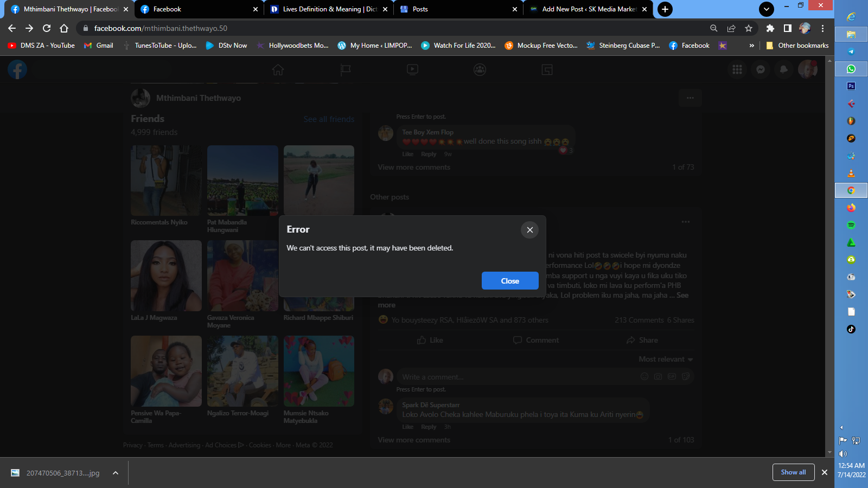868x488 pixels.
Task: Click the Like button on the post
Action: [x=430, y=340]
